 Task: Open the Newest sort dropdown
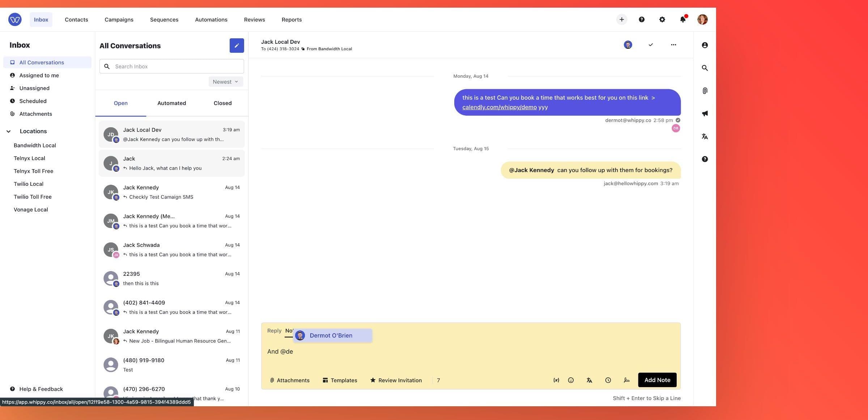(225, 82)
